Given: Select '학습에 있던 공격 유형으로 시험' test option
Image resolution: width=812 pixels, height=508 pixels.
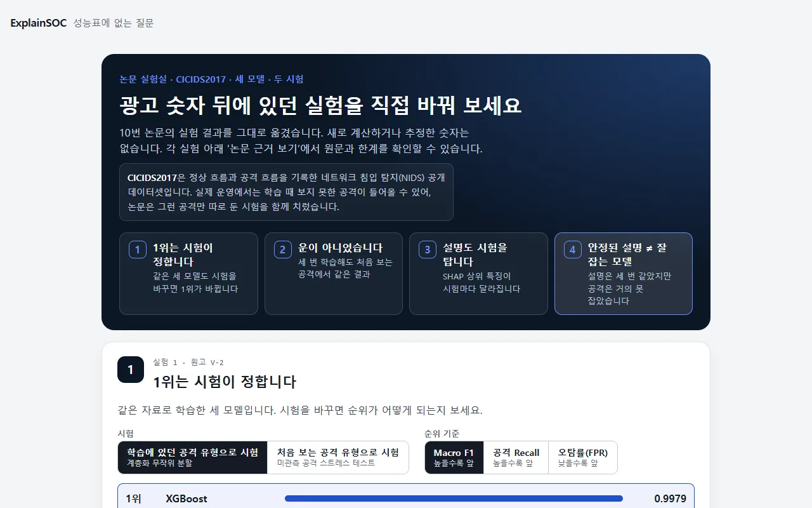Looking at the screenshot, I should click(193, 457).
